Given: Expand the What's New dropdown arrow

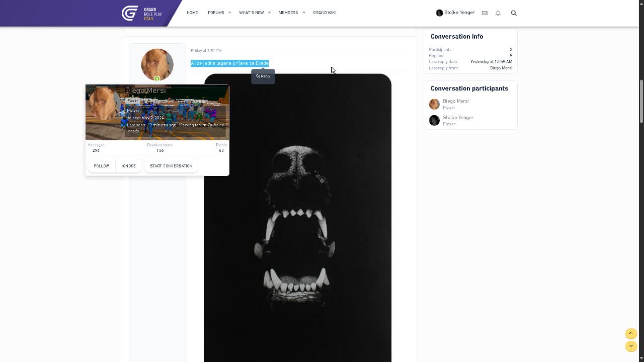Looking at the screenshot, I should point(269,13).
